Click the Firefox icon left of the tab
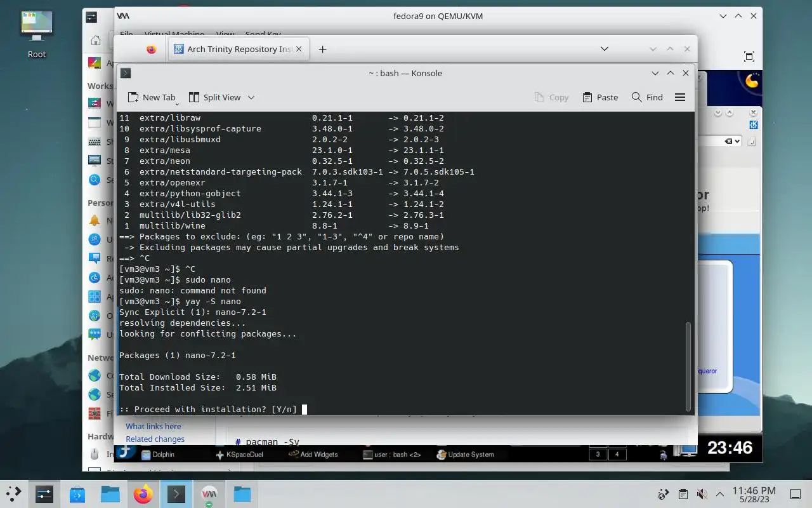812x508 pixels. coord(151,49)
